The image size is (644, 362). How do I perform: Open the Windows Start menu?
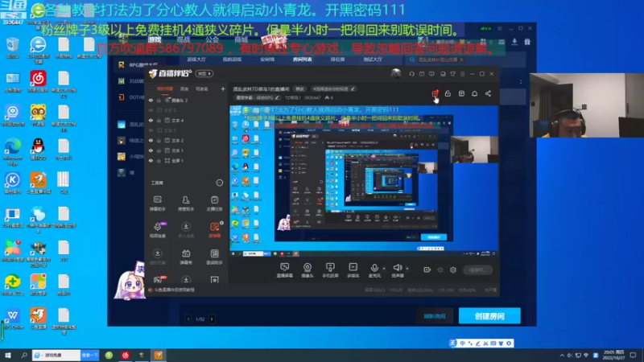click(7, 355)
